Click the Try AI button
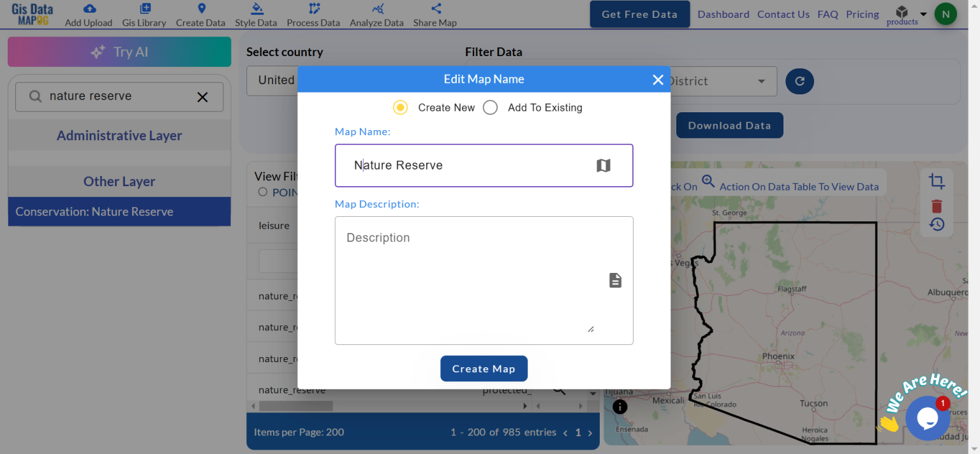This screenshot has width=980, height=454. [x=119, y=52]
